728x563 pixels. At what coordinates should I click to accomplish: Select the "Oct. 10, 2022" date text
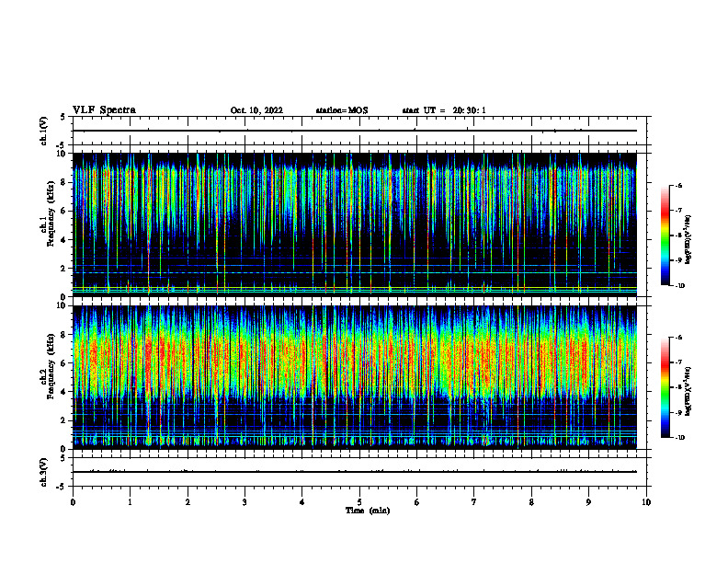(256, 110)
